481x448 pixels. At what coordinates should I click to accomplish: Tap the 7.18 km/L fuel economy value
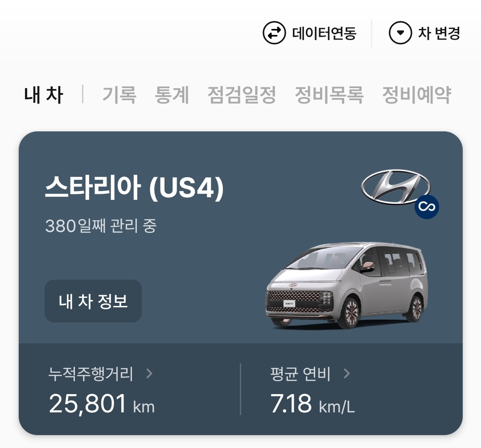[x=312, y=404]
